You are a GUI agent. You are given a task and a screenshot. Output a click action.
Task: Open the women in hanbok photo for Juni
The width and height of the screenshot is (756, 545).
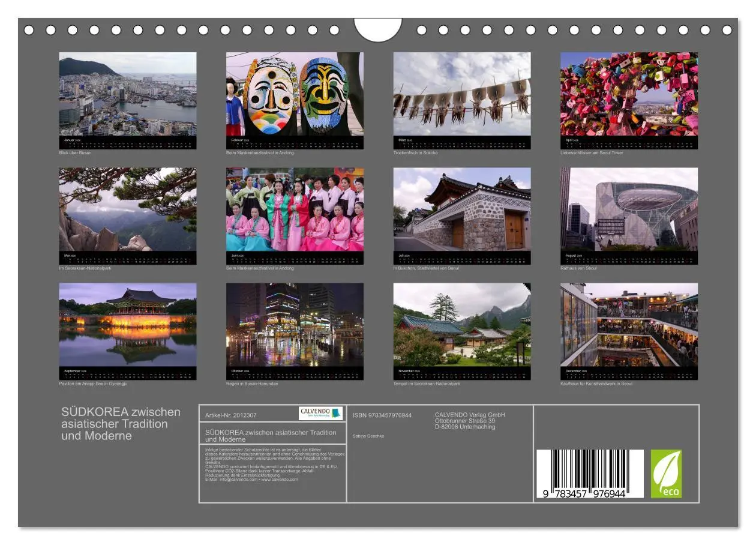295,209
